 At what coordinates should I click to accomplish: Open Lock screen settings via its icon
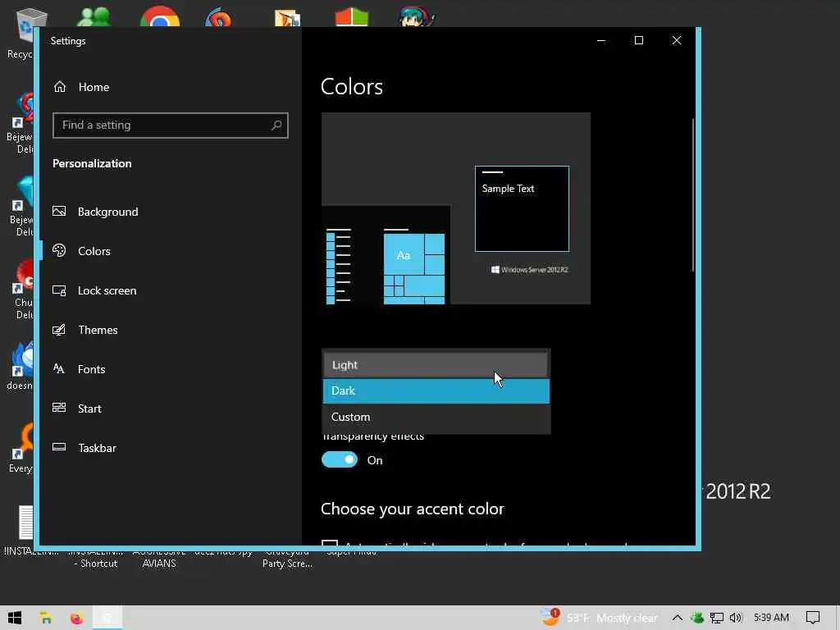tap(59, 290)
